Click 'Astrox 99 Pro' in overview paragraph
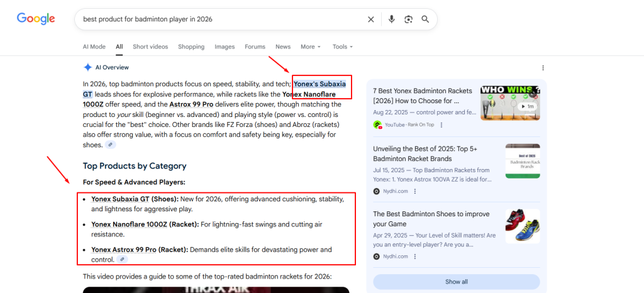This screenshot has height=293, width=644. (191, 104)
